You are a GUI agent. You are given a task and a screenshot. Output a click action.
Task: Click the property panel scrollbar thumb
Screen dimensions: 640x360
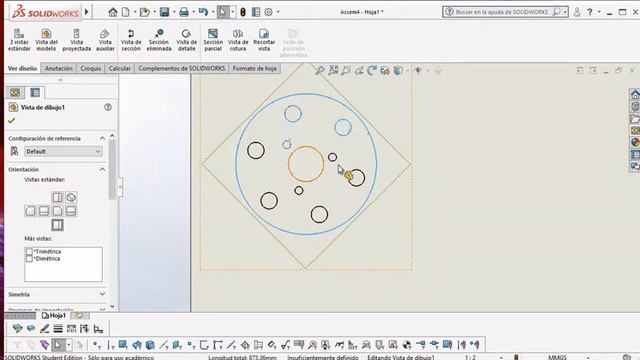tap(112, 170)
